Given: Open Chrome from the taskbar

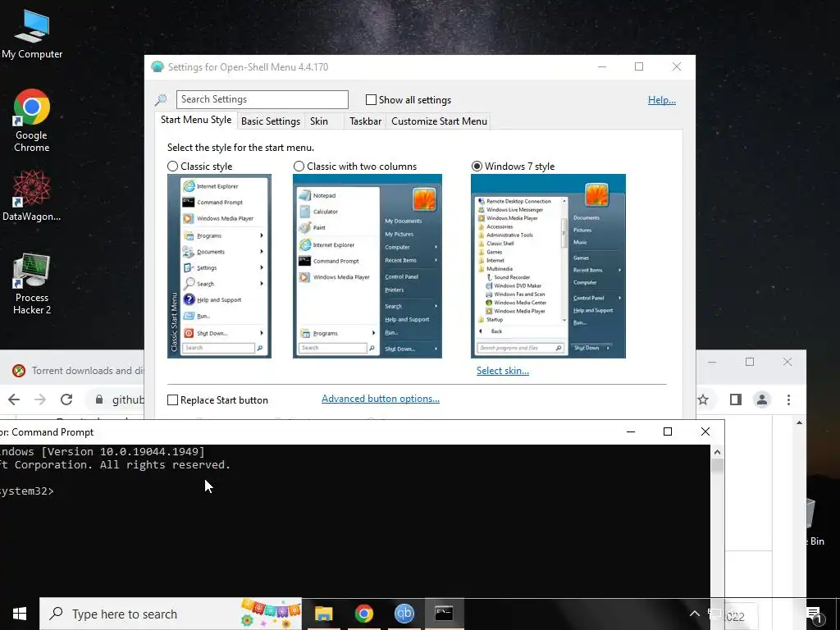Looking at the screenshot, I should tap(363, 614).
